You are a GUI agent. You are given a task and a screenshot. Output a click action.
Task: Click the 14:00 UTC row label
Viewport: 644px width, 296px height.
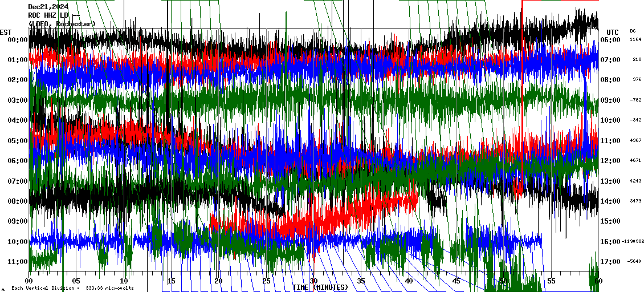click(x=611, y=201)
